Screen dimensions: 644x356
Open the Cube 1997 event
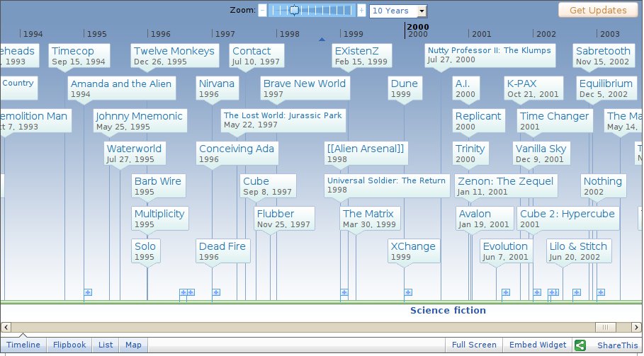point(268,186)
